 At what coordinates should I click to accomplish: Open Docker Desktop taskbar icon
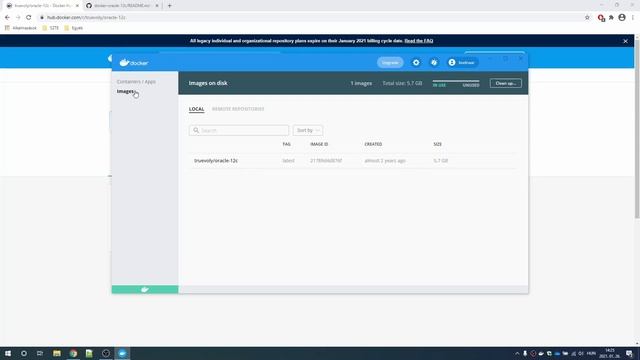(122, 353)
